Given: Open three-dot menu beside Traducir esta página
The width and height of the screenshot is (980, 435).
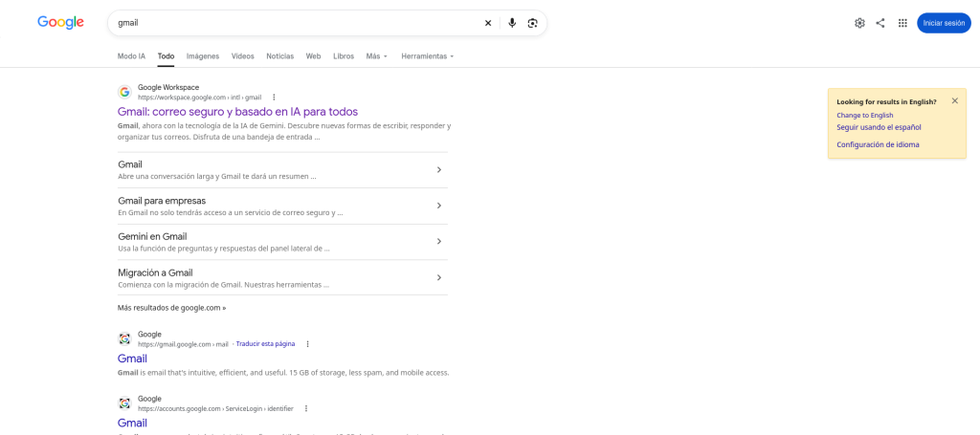Looking at the screenshot, I should 307,344.
